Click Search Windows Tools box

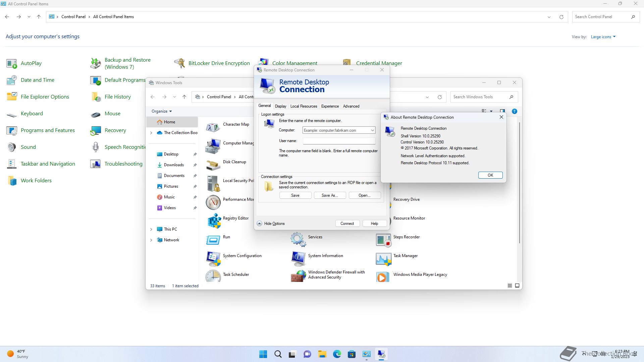(484, 97)
